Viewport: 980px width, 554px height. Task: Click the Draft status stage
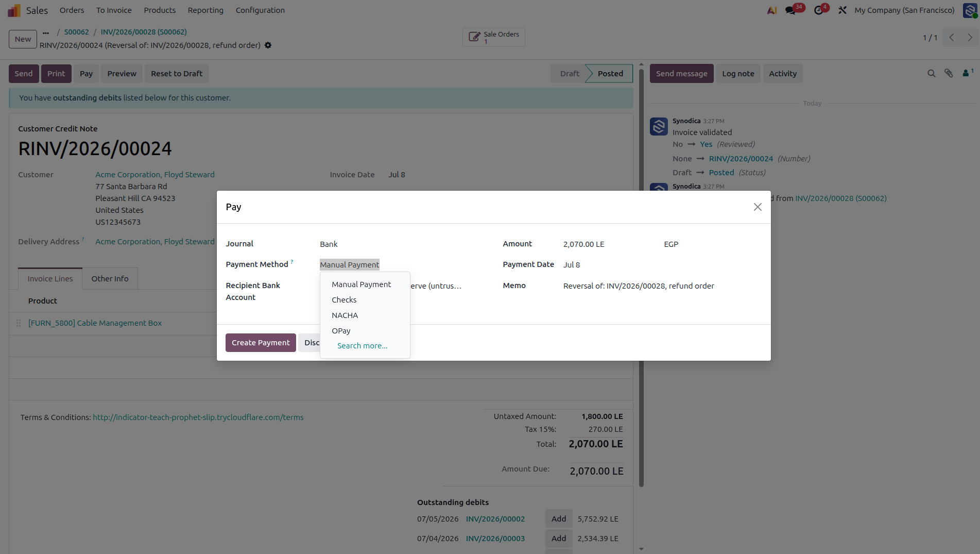[x=570, y=74]
